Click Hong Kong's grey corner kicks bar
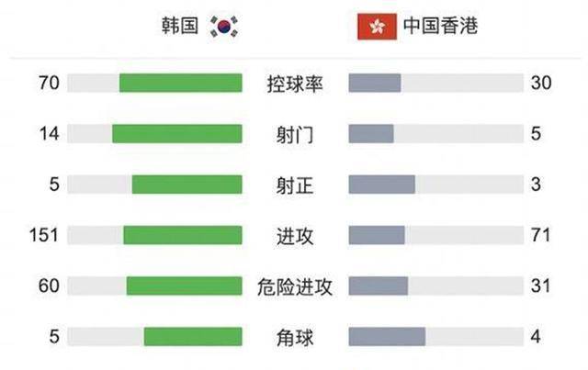This screenshot has height=370, width=588. (387, 337)
